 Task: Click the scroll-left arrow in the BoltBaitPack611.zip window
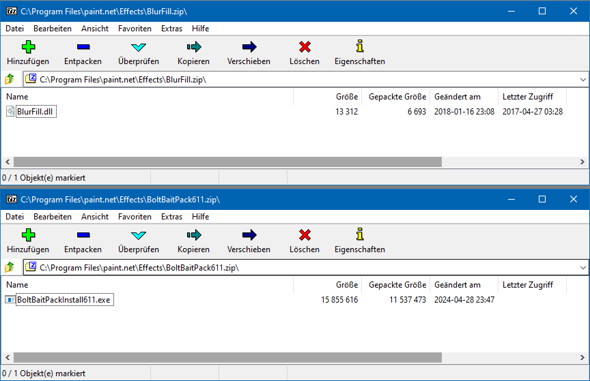coord(8,357)
